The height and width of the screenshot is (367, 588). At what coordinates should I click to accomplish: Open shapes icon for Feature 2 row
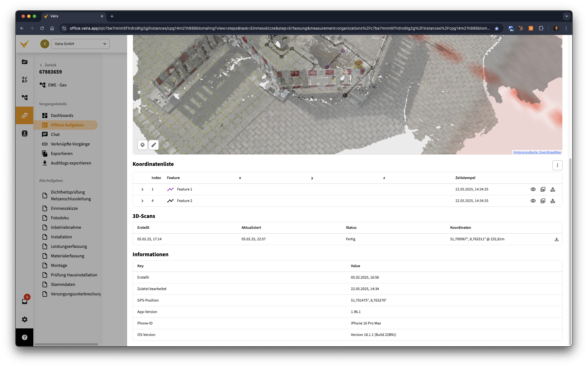pyautogui.click(x=552, y=201)
